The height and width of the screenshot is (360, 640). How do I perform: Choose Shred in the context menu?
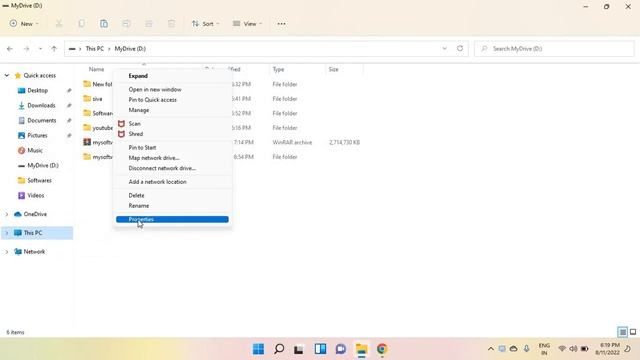click(172, 134)
